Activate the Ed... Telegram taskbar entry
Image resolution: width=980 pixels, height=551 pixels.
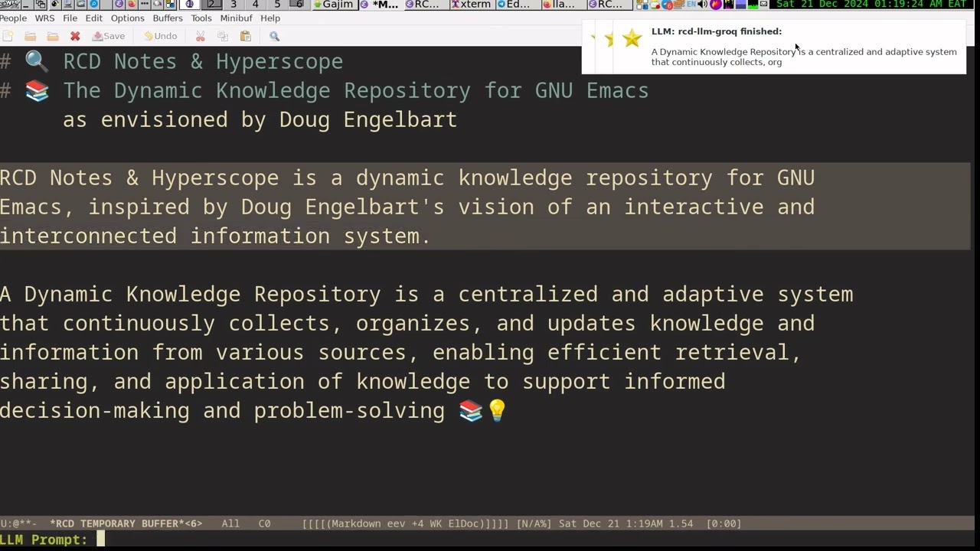(x=518, y=5)
